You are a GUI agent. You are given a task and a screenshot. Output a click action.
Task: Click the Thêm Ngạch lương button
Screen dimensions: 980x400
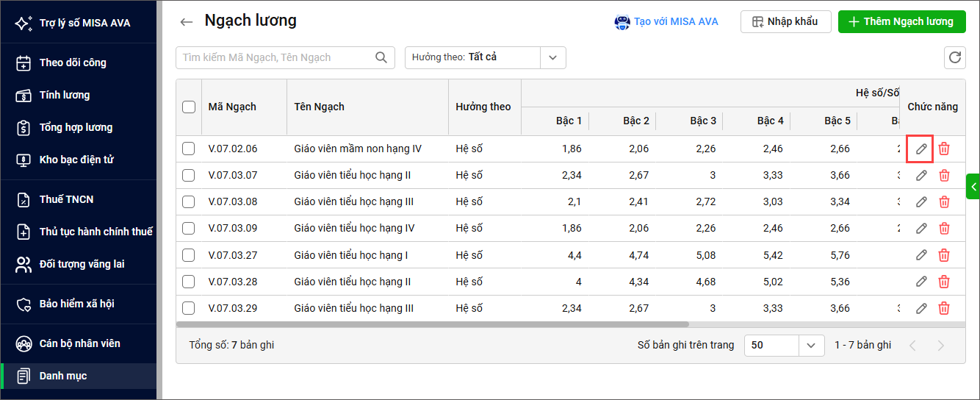(x=901, y=21)
